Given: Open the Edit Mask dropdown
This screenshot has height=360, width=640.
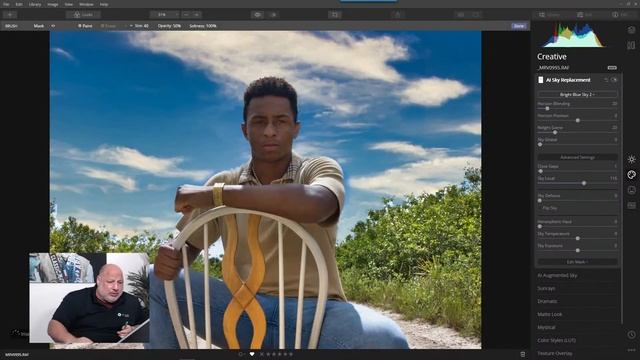Looking at the screenshot, I should (577, 262).
